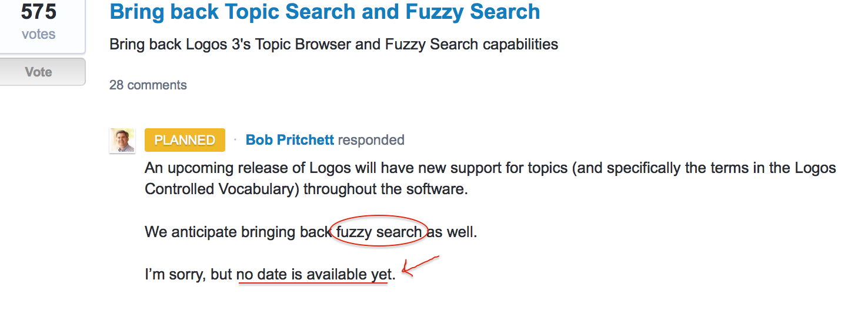
Task: Click the "We anticipate bringing back" text
Action: (238, 232)
